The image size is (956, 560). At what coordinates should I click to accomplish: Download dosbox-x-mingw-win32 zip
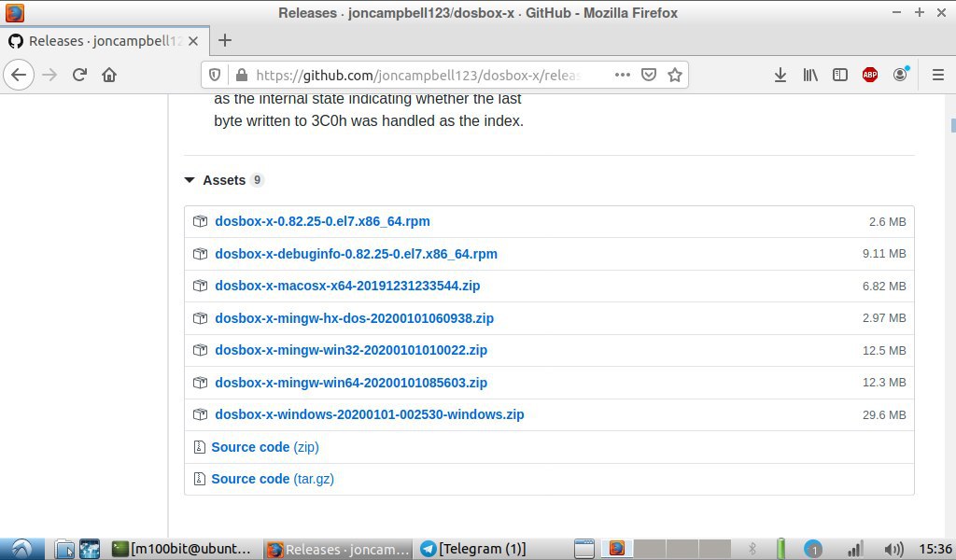tap(351, 350)
